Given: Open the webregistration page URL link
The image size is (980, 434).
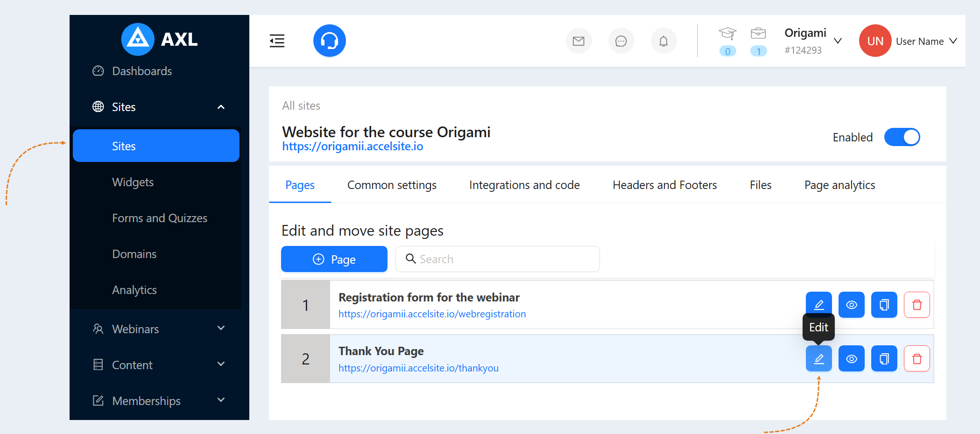Looking at the screenshot, I should [x=432, y=314].
